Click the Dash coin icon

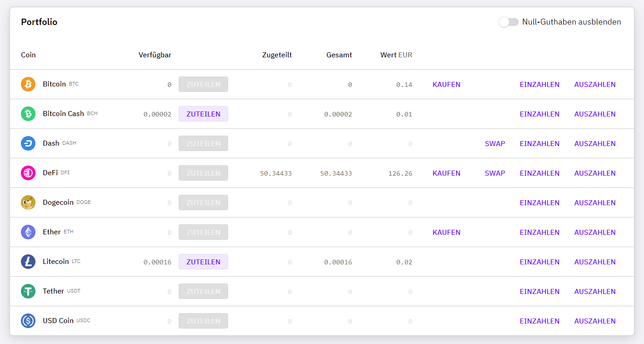pyautogui.click(x=28, y=143)
